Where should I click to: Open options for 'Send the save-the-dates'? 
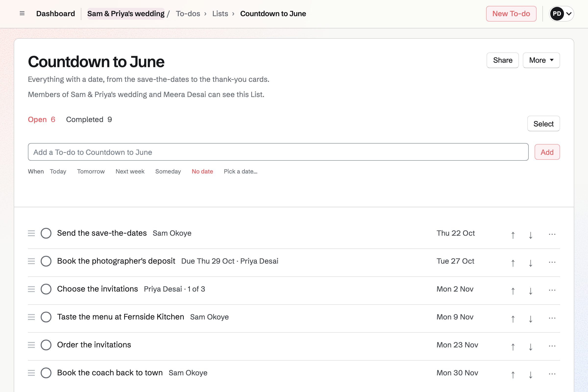(x=552, y=234)
